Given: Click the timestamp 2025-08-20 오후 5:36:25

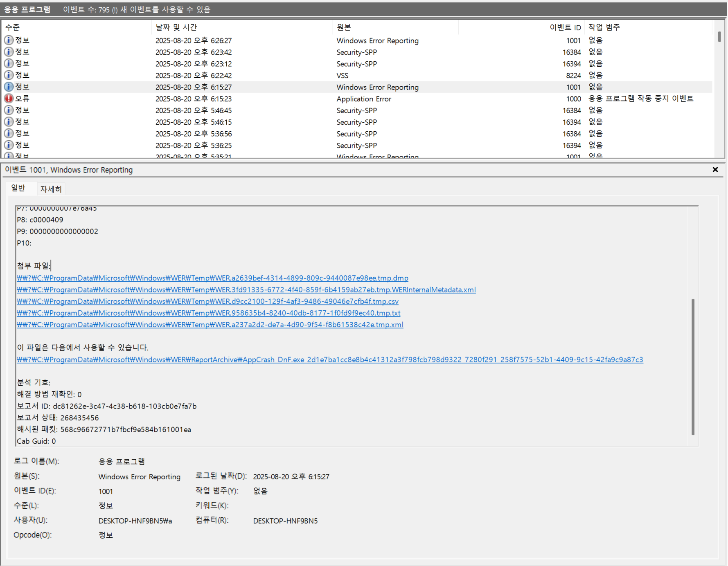Looking at the screenshot, I should click(194, 145).
